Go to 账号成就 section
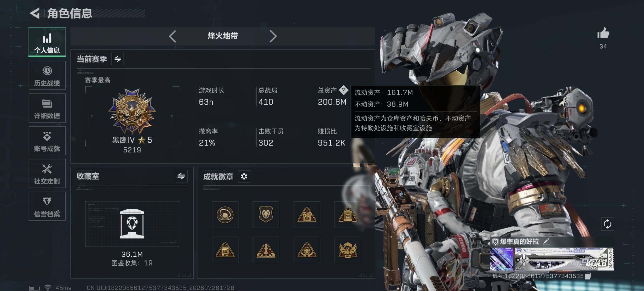Image resolution: width=644 pixels, height=291 pixels. tap(47, 141)
